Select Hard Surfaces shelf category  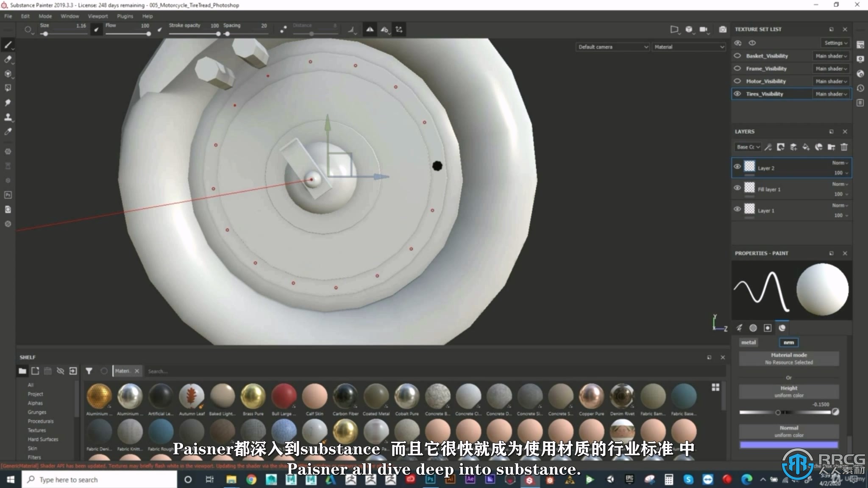point(43,439)
